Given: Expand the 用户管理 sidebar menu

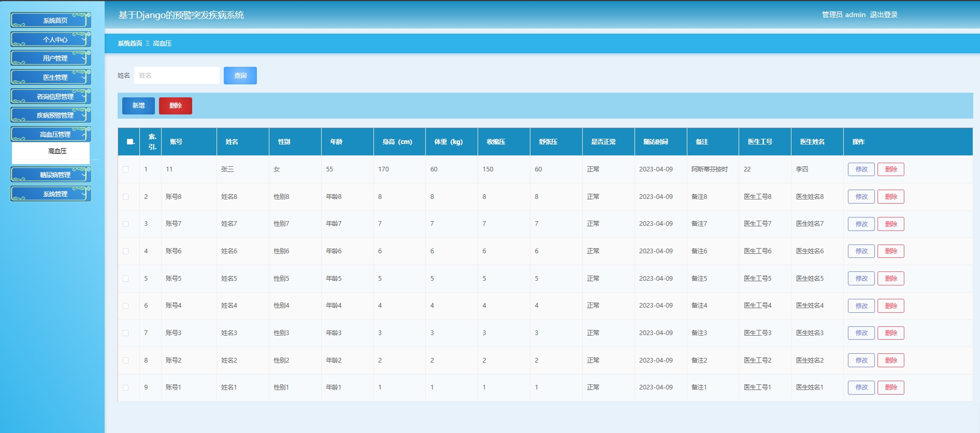Looking at the screenshot, I should coord(51,58).
